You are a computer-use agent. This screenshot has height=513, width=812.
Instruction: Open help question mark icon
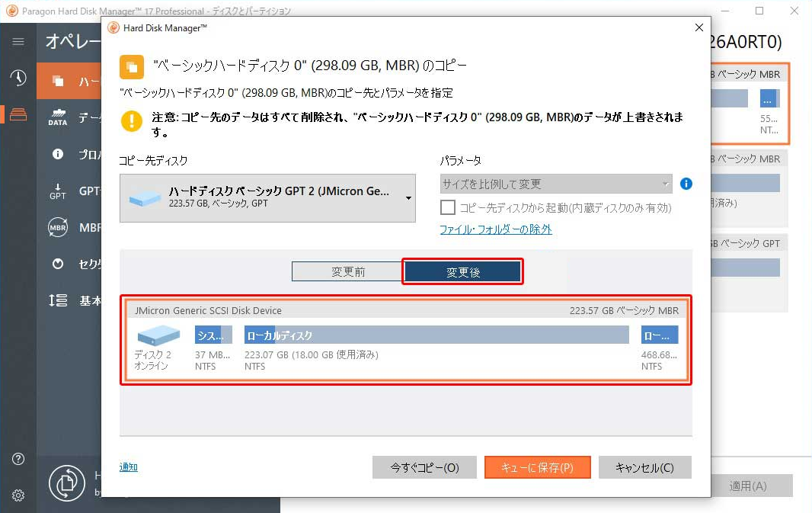[x=18, y=459]
